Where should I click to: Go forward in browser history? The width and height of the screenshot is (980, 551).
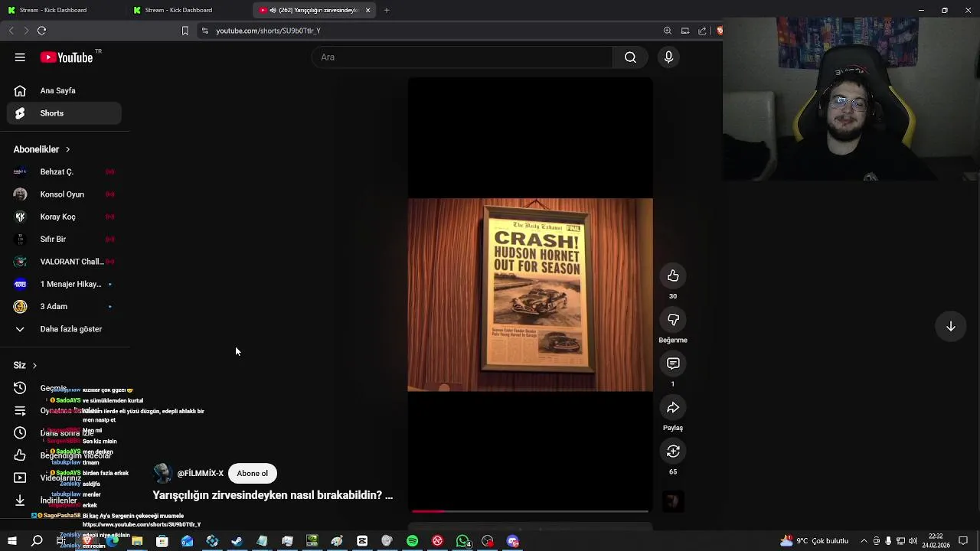point(26,31)
